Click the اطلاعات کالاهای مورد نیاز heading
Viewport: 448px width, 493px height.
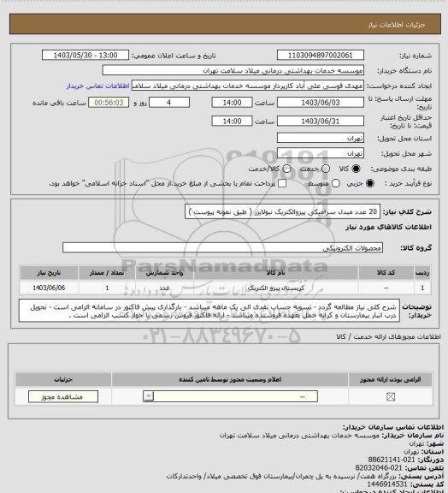(388, 227)
